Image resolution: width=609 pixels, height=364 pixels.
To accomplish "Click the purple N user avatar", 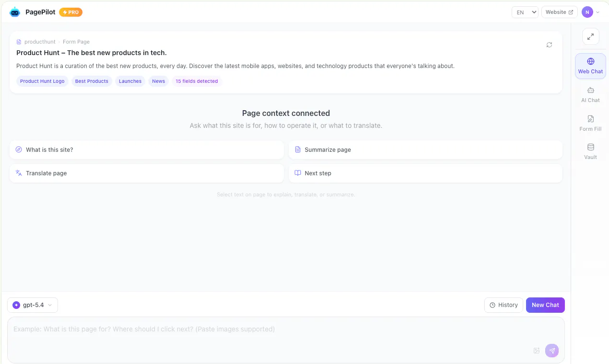I will pos(587,12).
